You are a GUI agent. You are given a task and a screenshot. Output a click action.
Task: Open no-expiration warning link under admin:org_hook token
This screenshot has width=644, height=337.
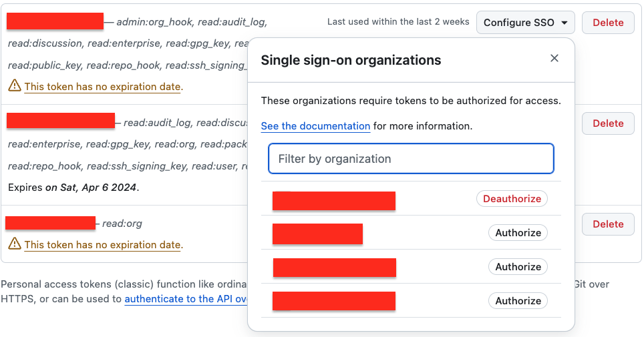[102, 87]
